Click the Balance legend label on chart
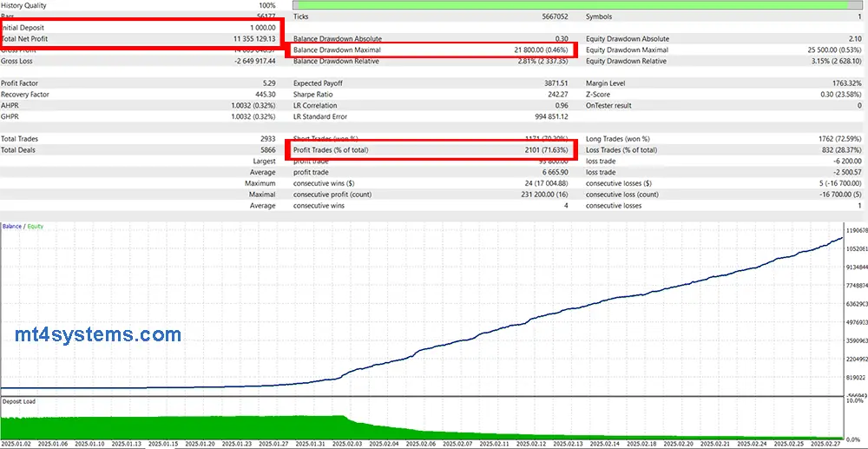Screen dimensions: 868x449 click(12, 227)
